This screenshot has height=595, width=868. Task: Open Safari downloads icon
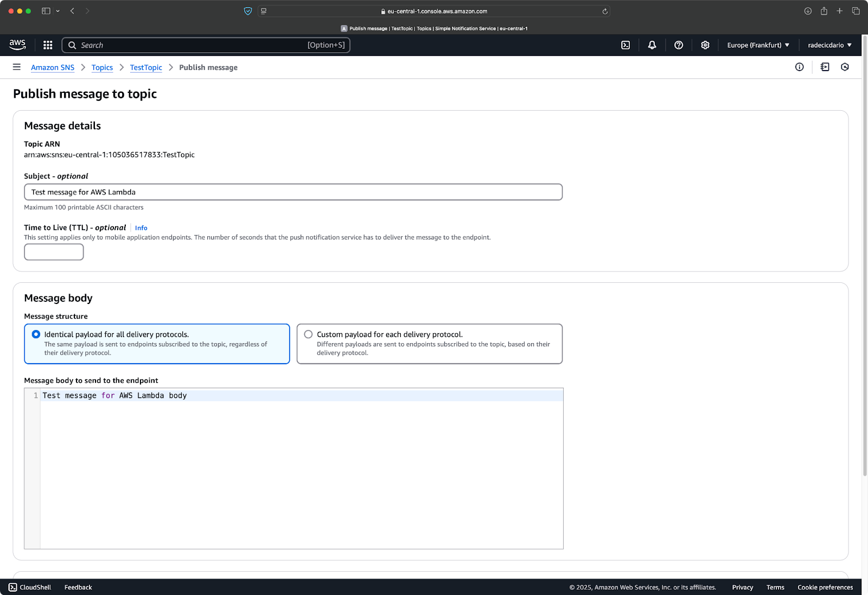click(808, 11)
